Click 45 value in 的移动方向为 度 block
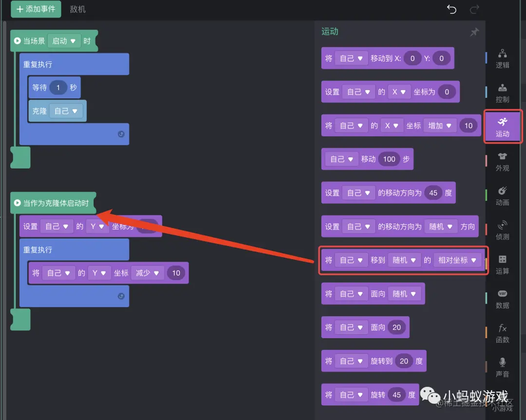Viewport: 526px width, 420px height. pyautogui.click(x=433, y=193)
